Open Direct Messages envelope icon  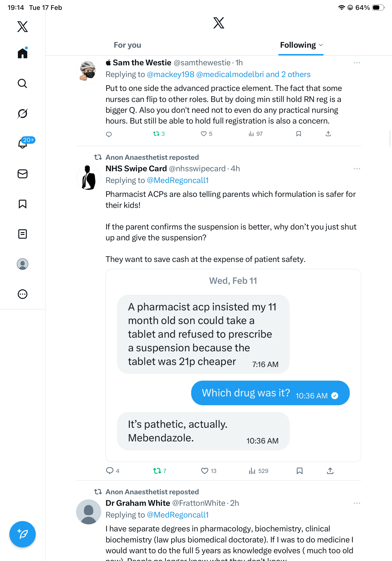tap(23, 174)
